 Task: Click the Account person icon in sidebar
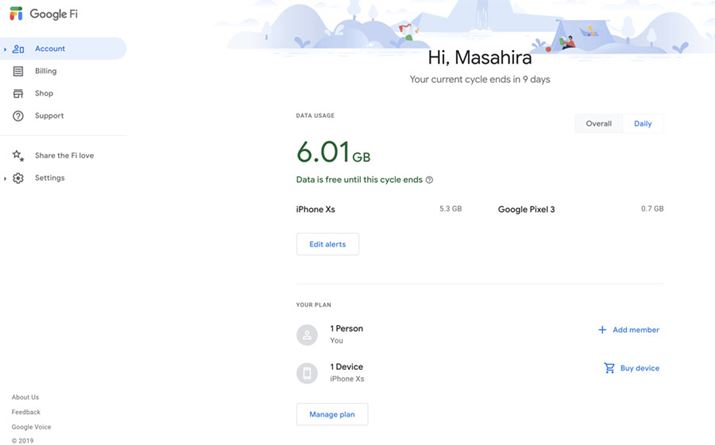[x=18, y=49]
